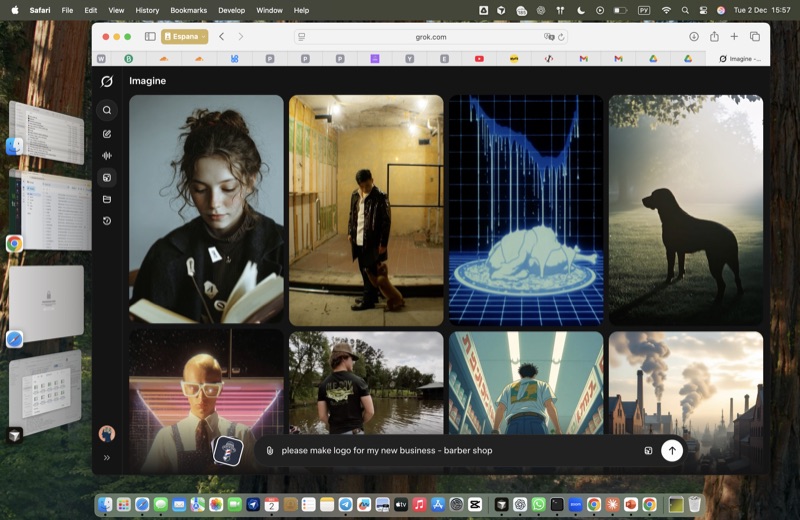Show Safari downloads
The width and height of the screenshot is (800, 520).
pos(694,36)
